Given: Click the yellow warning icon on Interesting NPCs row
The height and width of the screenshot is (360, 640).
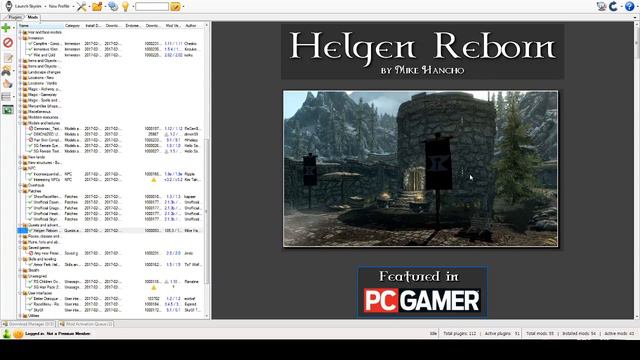Looking at the screenshot, I should click(154, 180).
